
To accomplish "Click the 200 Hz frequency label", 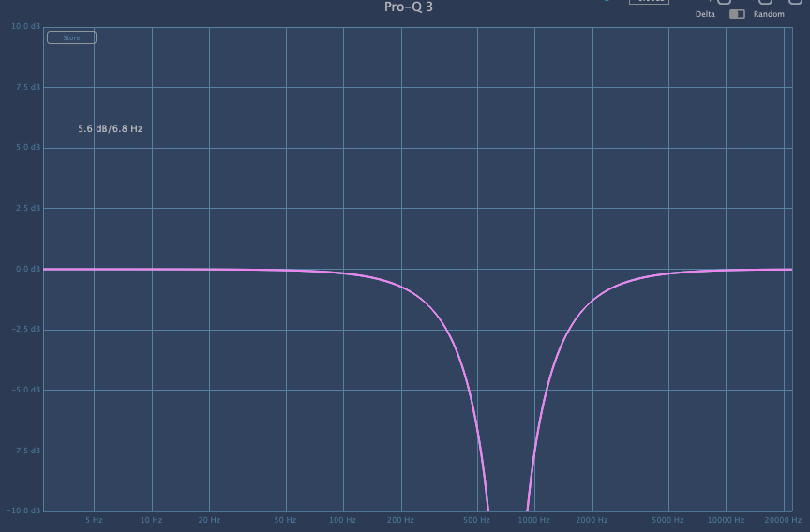I will coord(401,520).
